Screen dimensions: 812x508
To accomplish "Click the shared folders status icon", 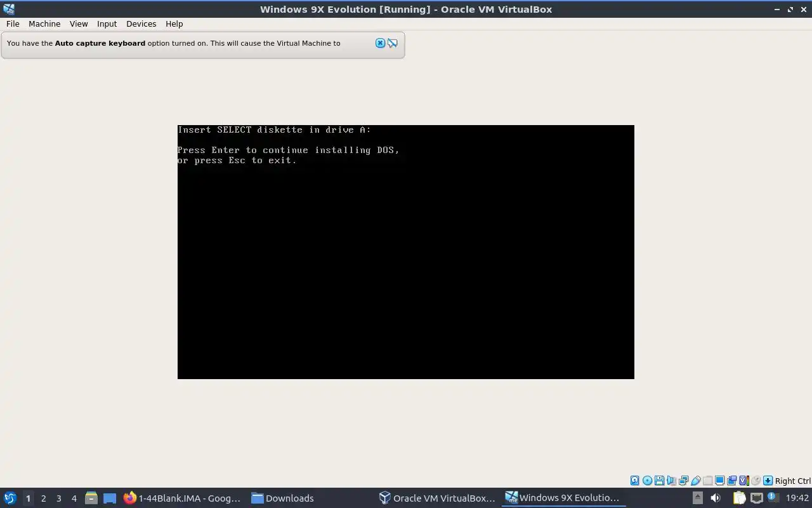I will point(707,481).
